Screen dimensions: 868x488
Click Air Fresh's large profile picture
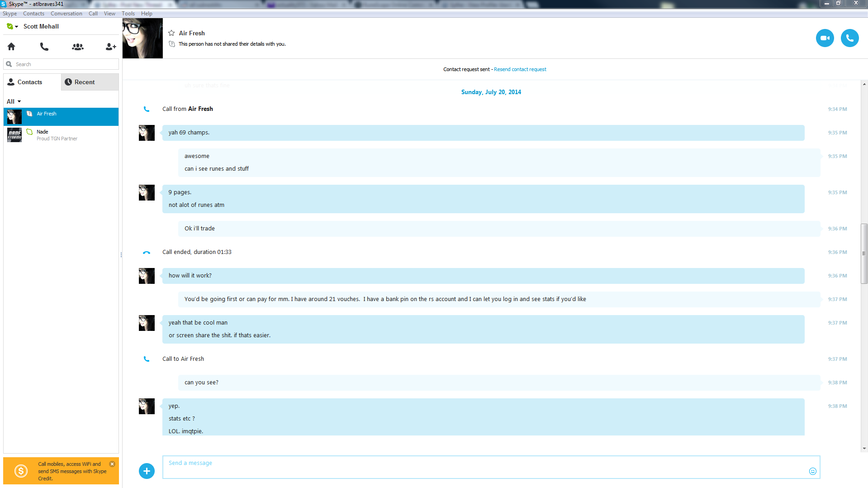(x=142, y=38)
